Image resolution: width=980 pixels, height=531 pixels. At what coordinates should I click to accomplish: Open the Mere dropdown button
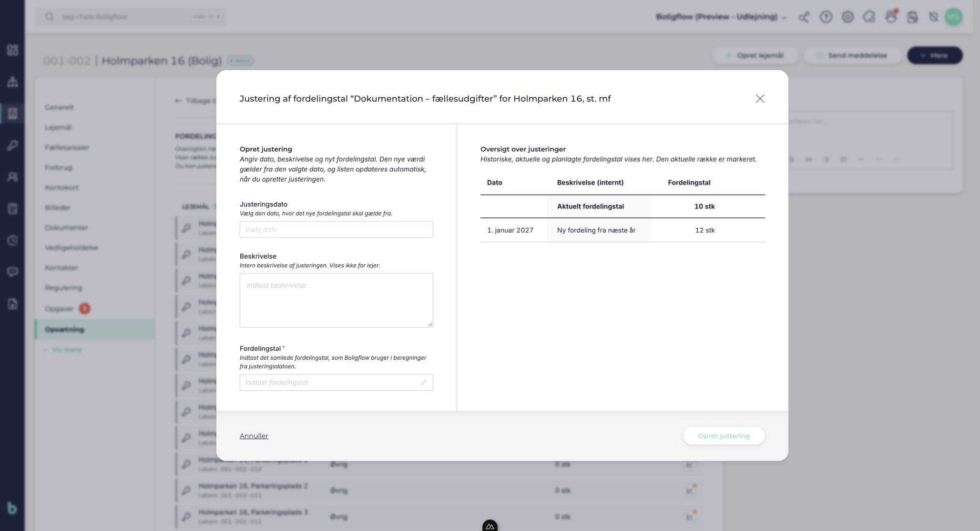[x=934, y=55]
